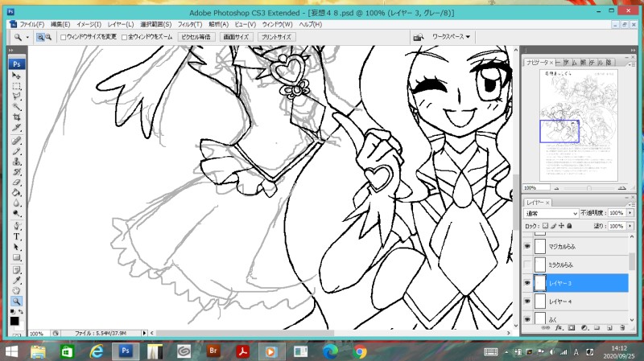The image size is (644, 361).
Task: Select the Blur tool
Action: [16, 203]
